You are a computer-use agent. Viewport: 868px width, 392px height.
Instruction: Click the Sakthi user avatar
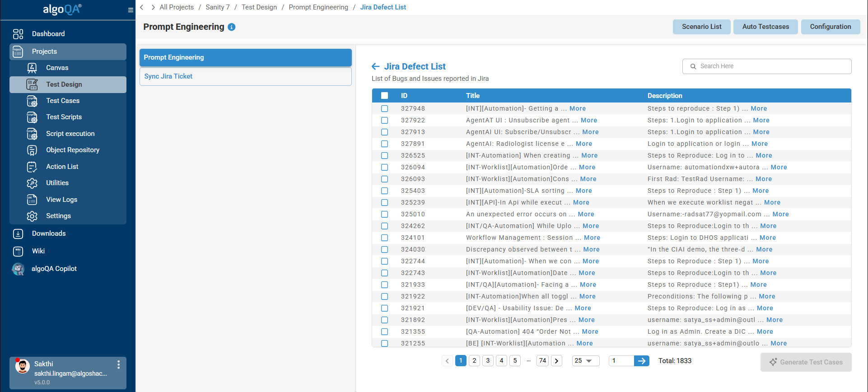click(23, 366)
